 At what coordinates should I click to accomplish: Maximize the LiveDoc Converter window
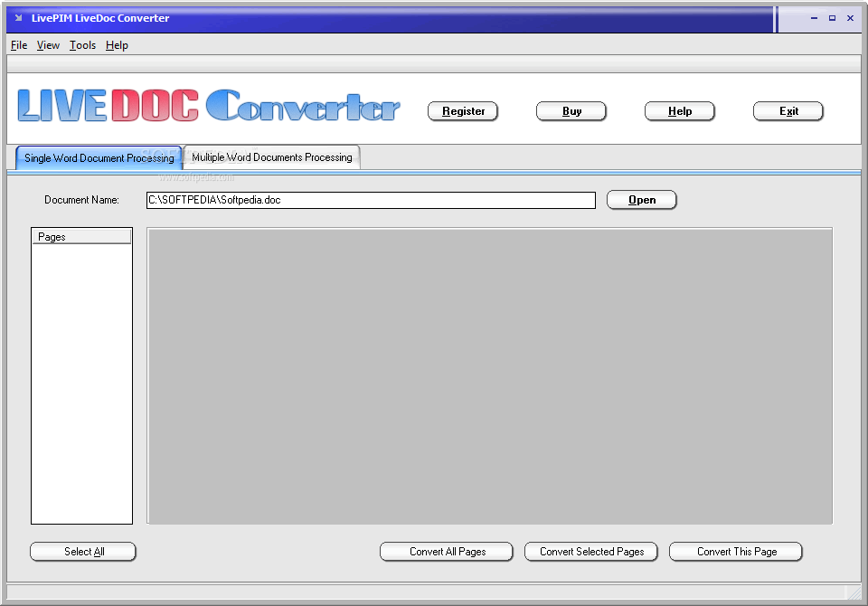click(832, 18)
